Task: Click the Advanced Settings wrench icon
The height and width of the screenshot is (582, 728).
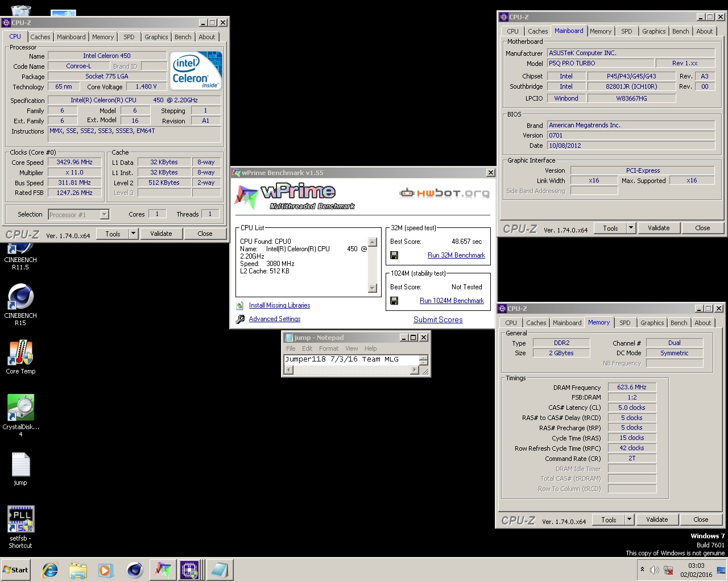Action: [240, 319]
